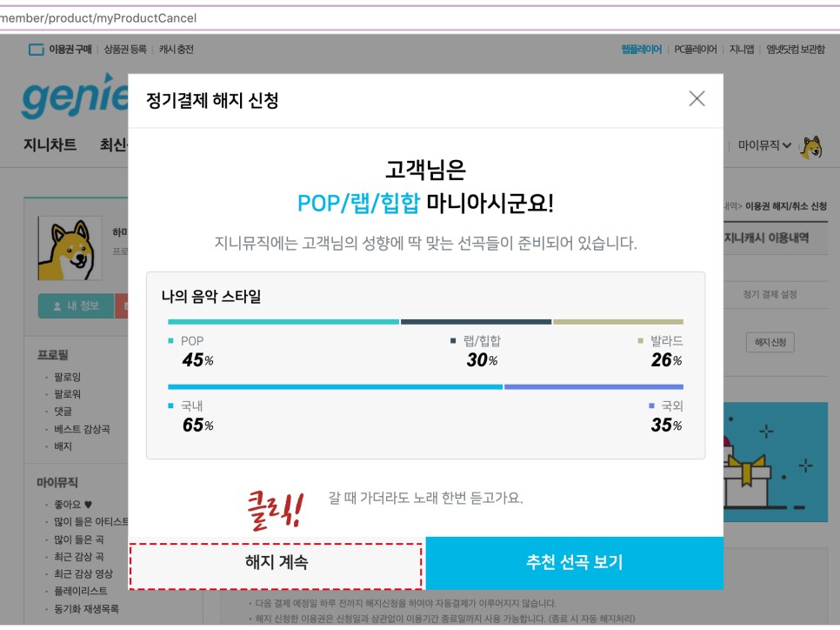Viewport: 840px width, 630px height.
Task: Click the 나의 음악 스타일 heading
Action: coord(211,296)
